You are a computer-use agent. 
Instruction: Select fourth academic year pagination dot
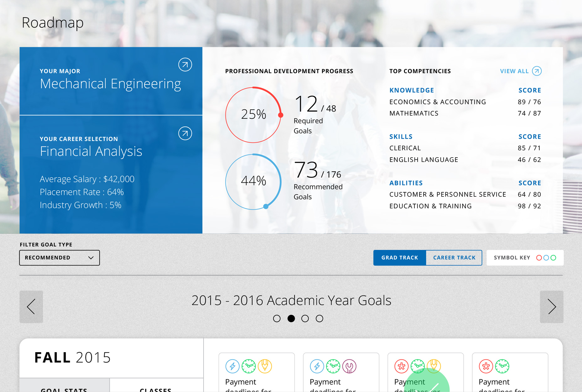[x=320, y=319]
